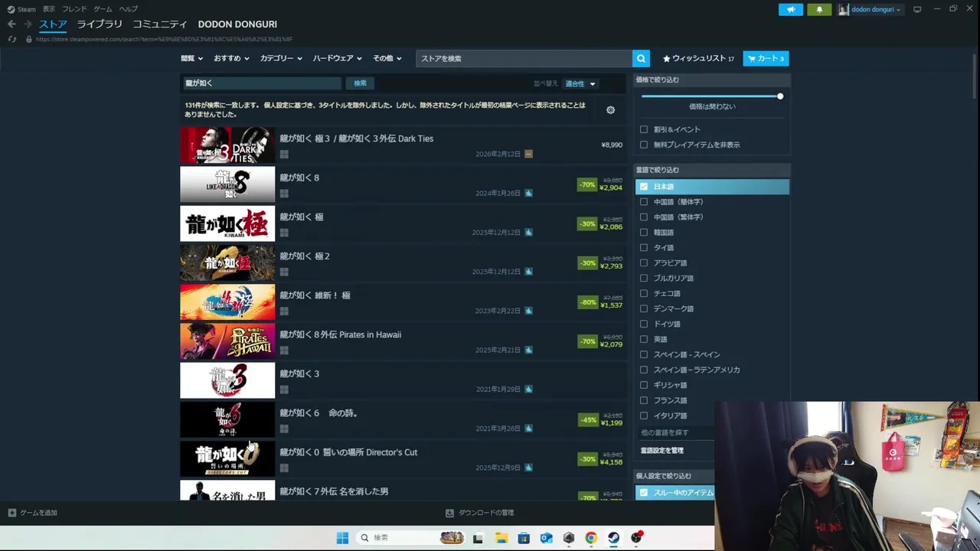Screen dimensions: 980x551
Task: Click the 龍が如く search term field
Action: [x=261, y=83]
